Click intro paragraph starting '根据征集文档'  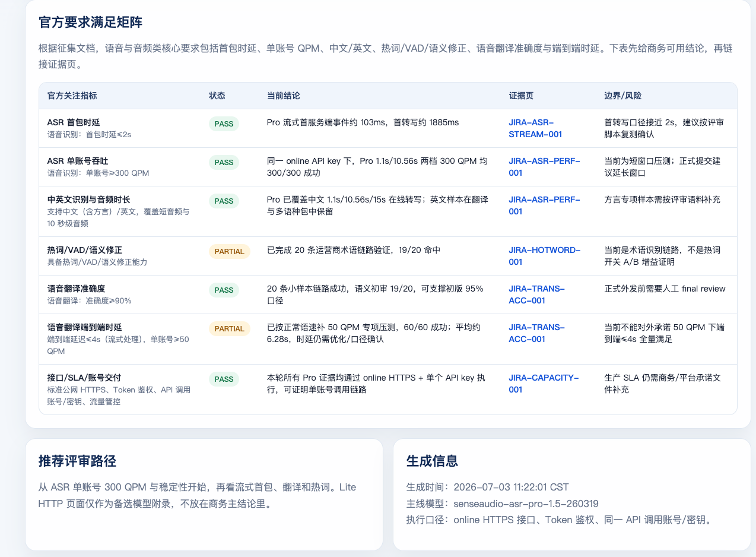387,56
